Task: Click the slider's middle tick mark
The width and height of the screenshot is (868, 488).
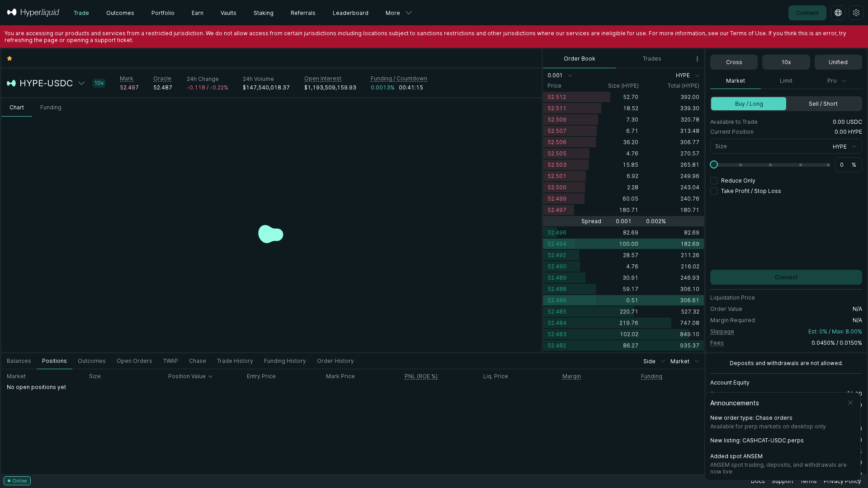Action: pyautogui.click(x=770, y=165)
